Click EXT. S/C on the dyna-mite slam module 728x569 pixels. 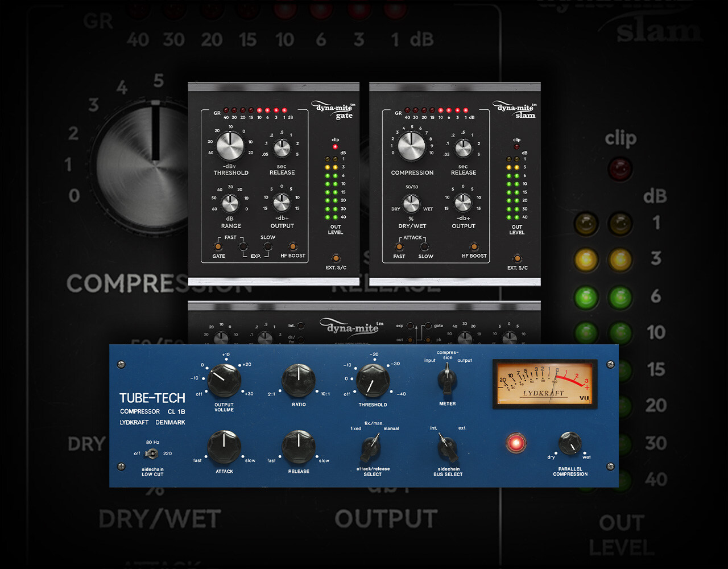pyautogui.click(x=517, y=258)
